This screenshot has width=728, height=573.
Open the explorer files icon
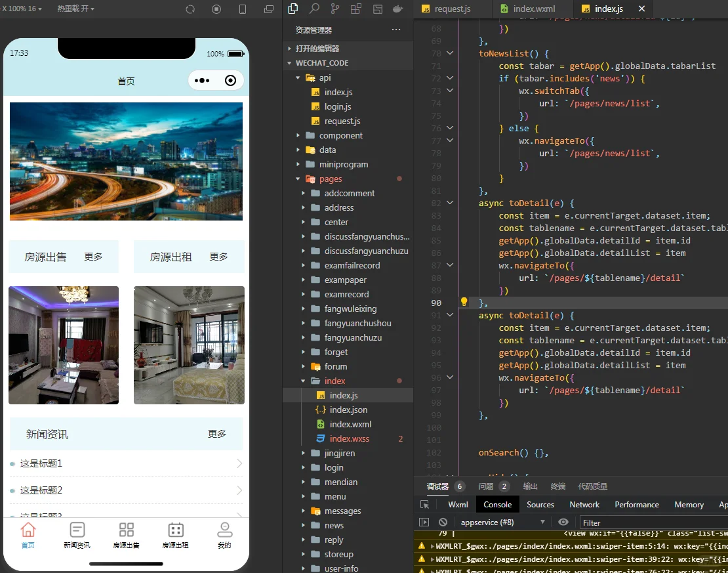(x=293, y=9)
